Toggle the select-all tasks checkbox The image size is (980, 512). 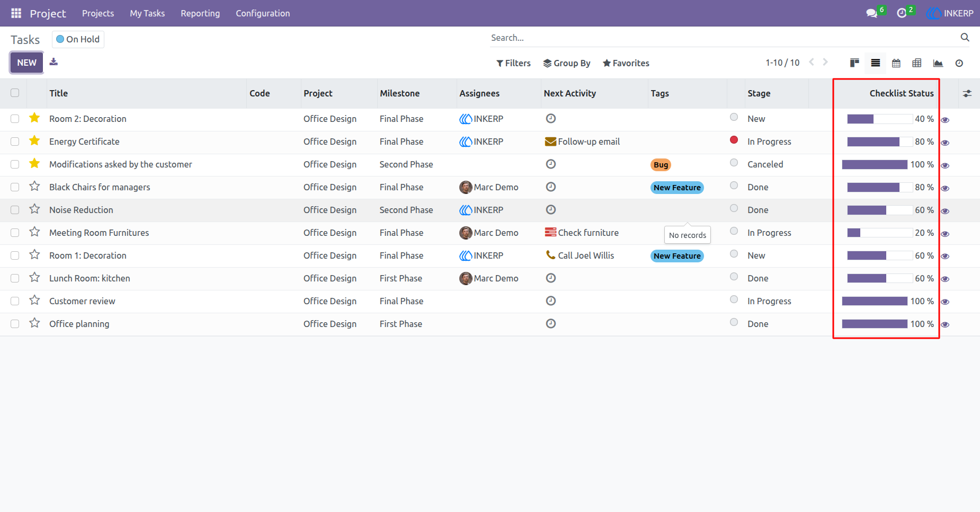(15, 93)
